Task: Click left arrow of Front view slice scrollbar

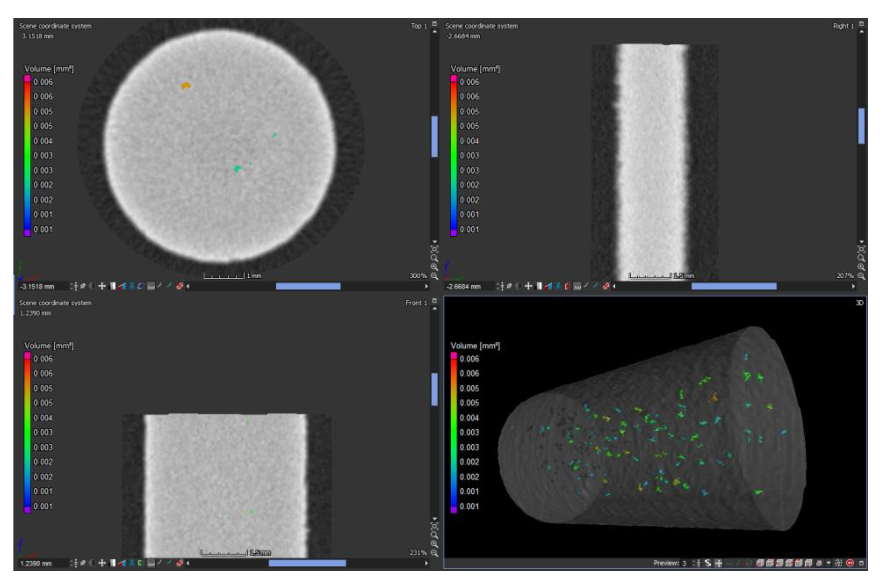Action: pos(188,563)
